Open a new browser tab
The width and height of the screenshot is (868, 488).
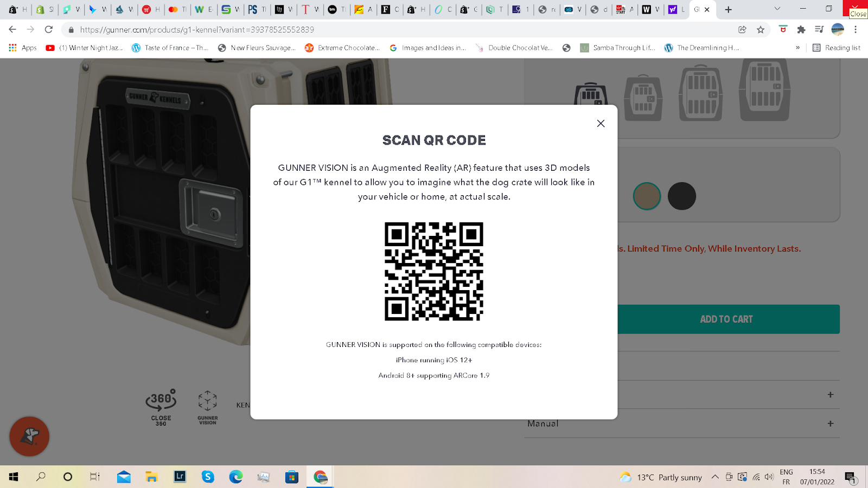pos(729,9)
